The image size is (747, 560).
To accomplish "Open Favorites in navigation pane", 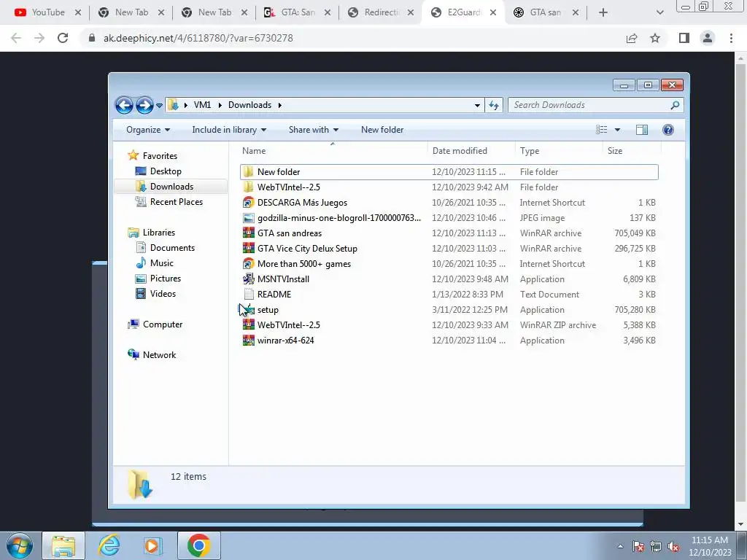I will click(x=160, y=156).
